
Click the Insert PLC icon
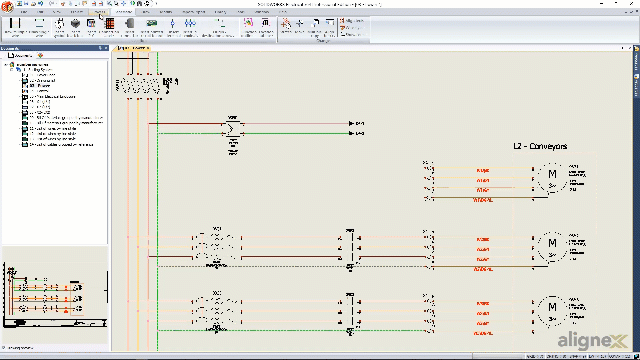(x=91, y=27)
